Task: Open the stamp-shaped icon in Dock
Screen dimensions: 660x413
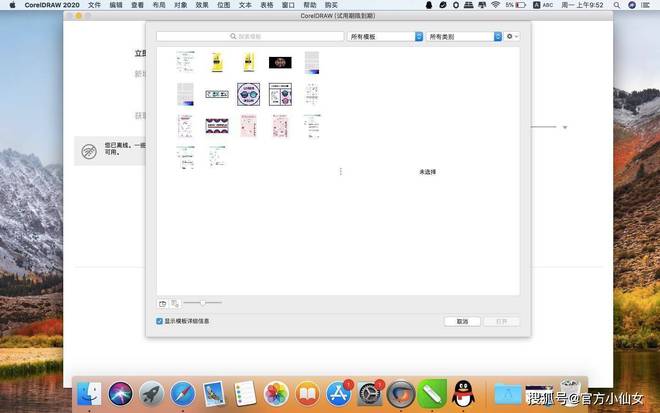Action: [x=214, y=394]
